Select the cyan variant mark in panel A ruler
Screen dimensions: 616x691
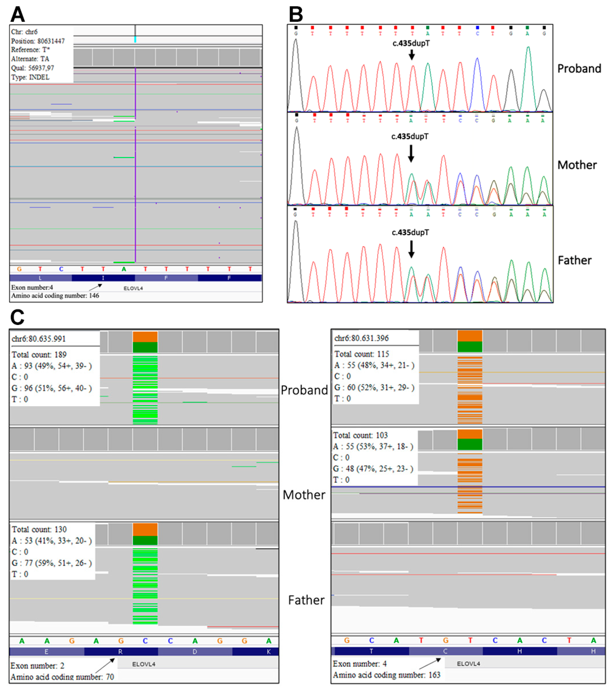[135, 40]
